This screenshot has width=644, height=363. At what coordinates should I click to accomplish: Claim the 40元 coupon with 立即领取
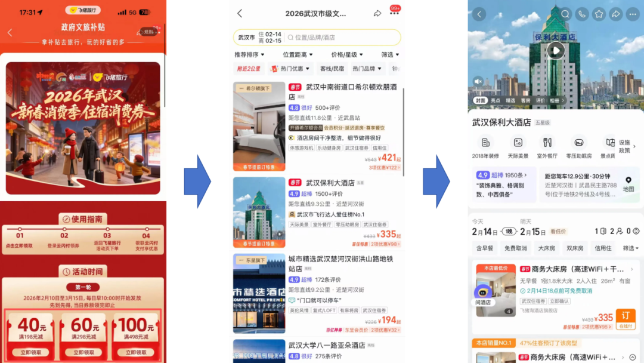click(x=32, y=352)
